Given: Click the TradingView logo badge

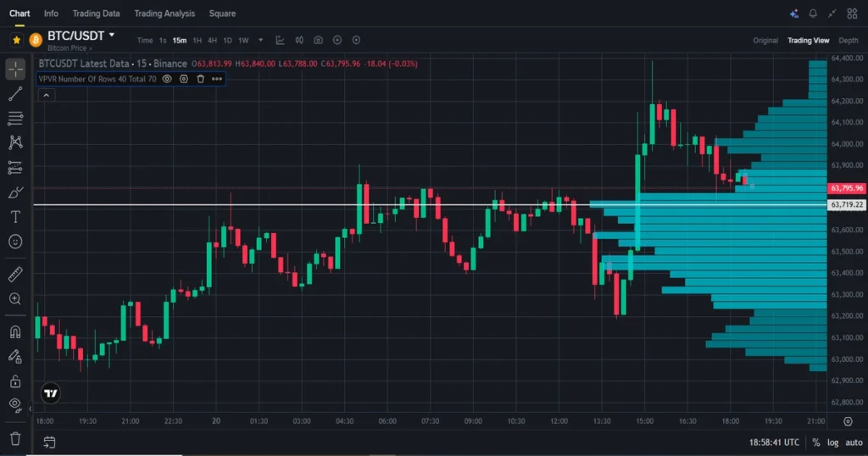Looking at the screenshot, I should coord(50,393).
